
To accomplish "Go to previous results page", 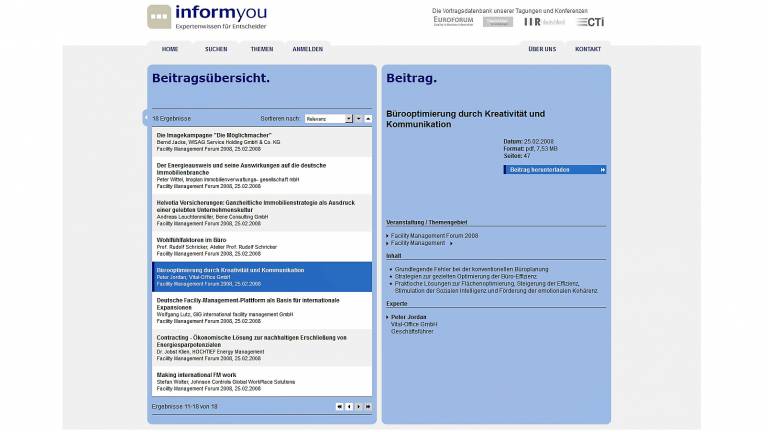I will coord(349,407).
